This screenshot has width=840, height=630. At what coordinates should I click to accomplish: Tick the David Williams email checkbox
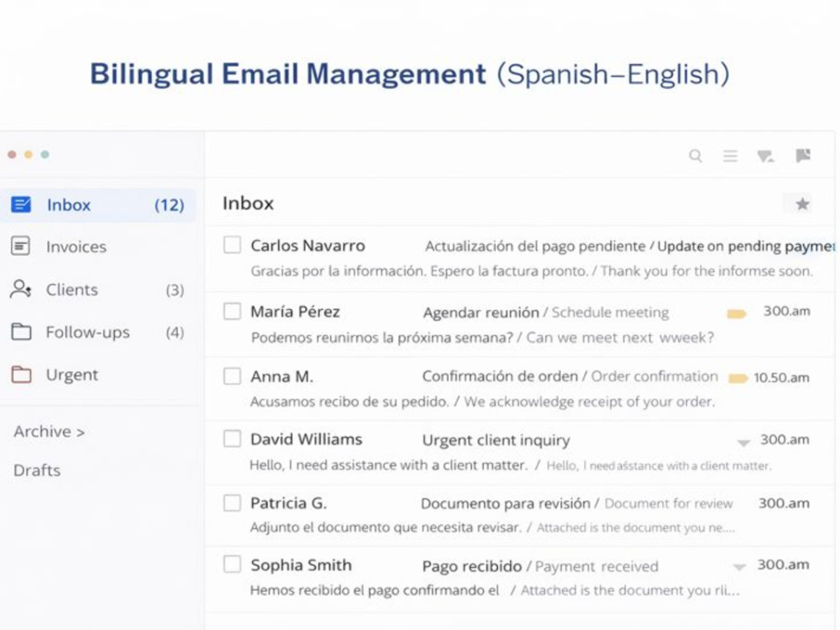[232, 438]
